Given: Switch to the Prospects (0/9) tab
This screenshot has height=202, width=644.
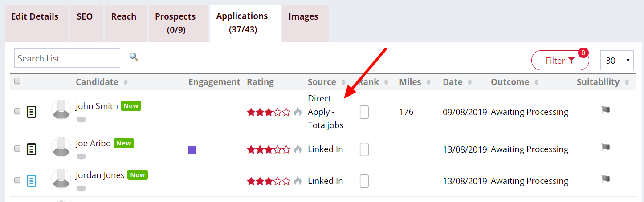Looking at the screenshot, I should point(175,23).
